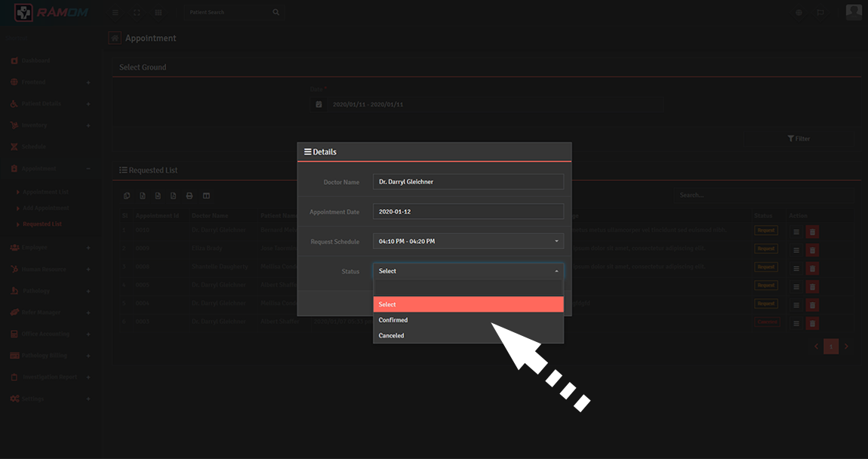Choose Canceled from the status list
Image resolution: width=868 pixels, height=459 pixels.
[x=468, y=335]
